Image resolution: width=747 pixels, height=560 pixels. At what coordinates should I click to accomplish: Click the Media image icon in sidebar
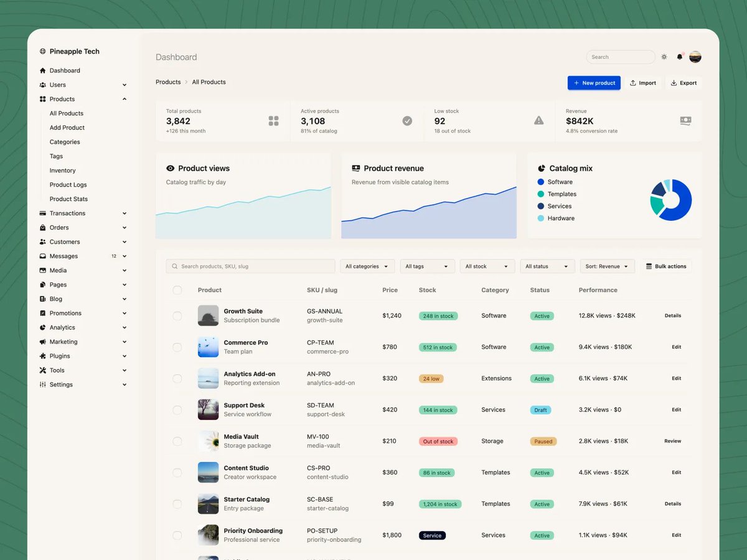(x=42, y=271)
